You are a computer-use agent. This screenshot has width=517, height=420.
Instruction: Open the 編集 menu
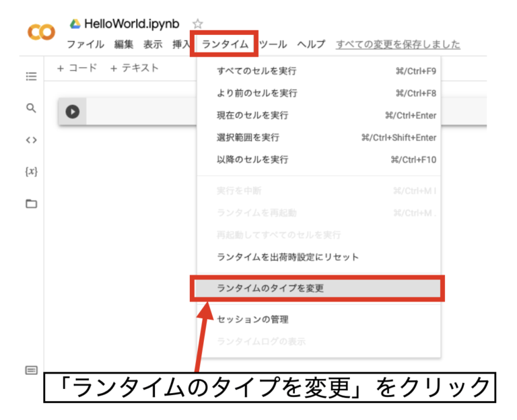(124, 44)
